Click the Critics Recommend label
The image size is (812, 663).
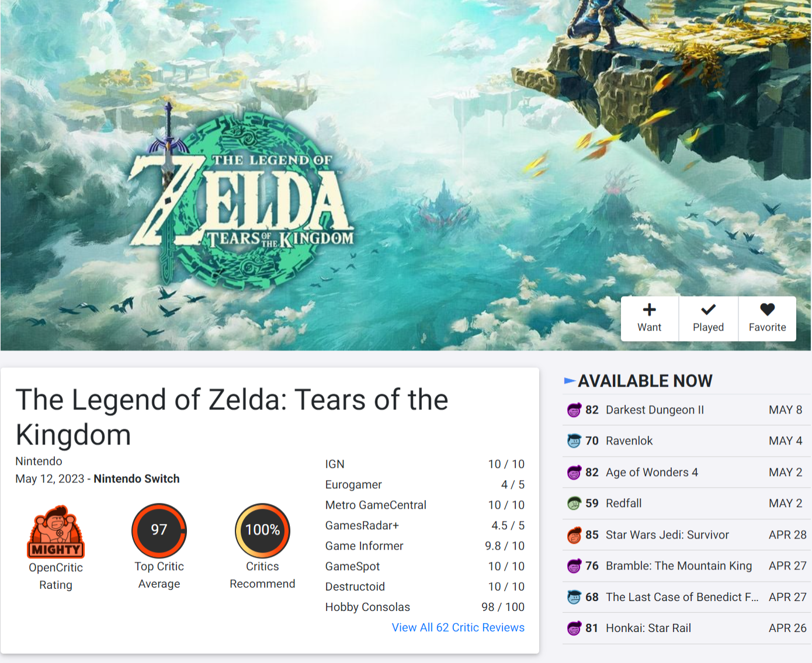pyautogui.click(x=262, y=575)
